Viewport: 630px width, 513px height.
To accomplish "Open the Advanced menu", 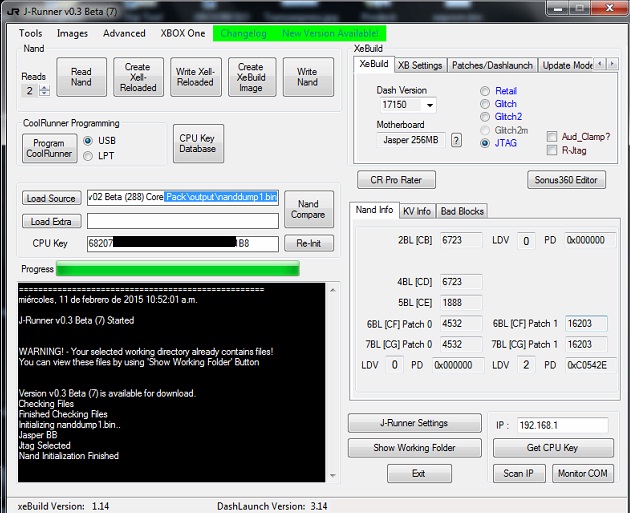I will (124, 33).
